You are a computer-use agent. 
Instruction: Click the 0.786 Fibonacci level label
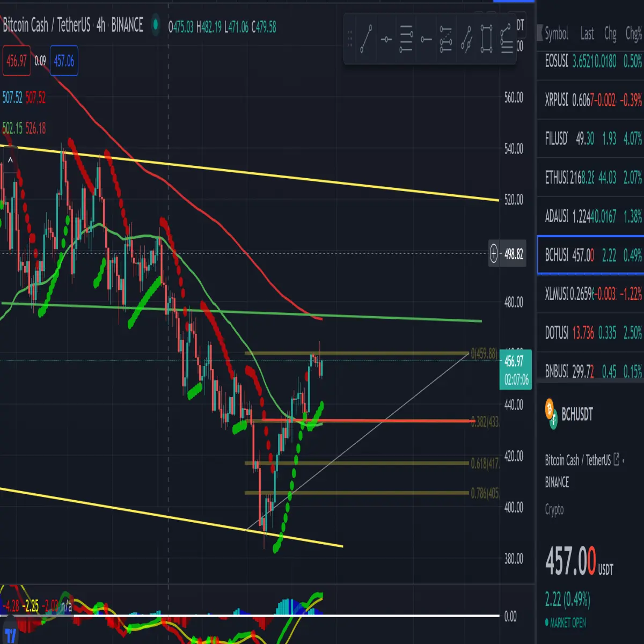coord(485,493)
